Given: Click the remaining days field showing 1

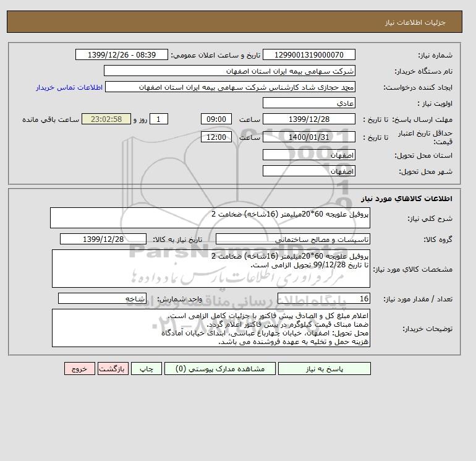Looking at the screenshot, I should click(158, 119).
